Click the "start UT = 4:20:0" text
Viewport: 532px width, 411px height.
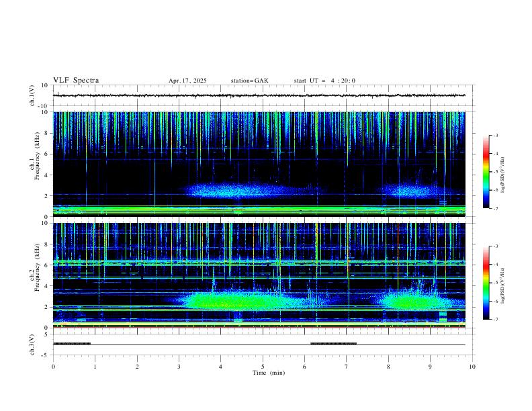point(324,81)
